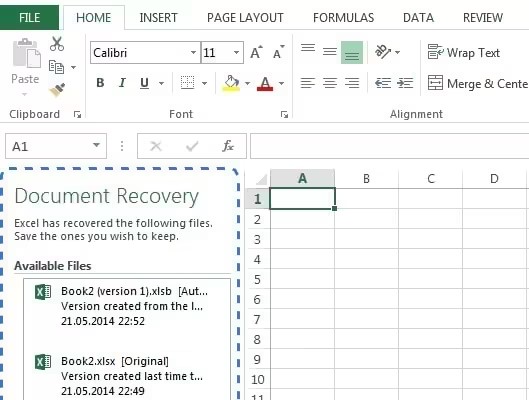
Task: Select row 5 header
Action: tap(258, 279)
